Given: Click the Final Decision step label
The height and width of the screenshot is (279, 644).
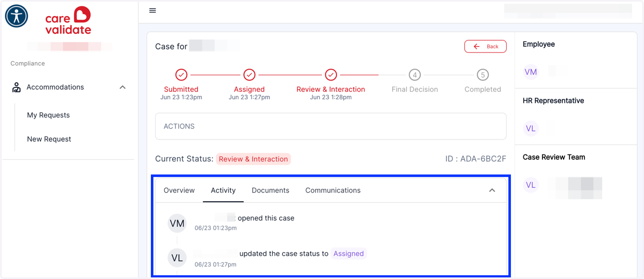Looking at the screenshot, I should click(x=415, y=90).
